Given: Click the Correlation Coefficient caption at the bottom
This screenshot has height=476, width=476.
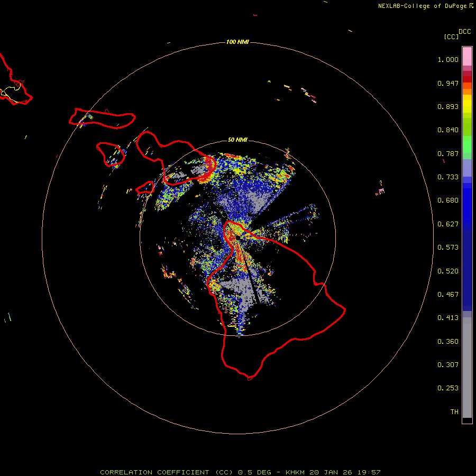Looking at the screenshot, I should 240,472.
